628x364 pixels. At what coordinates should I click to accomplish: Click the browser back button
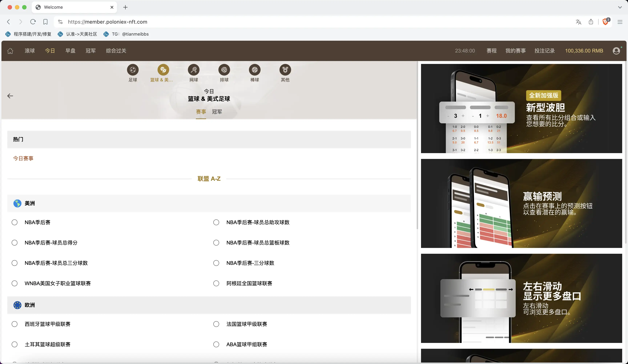point(9,22)
